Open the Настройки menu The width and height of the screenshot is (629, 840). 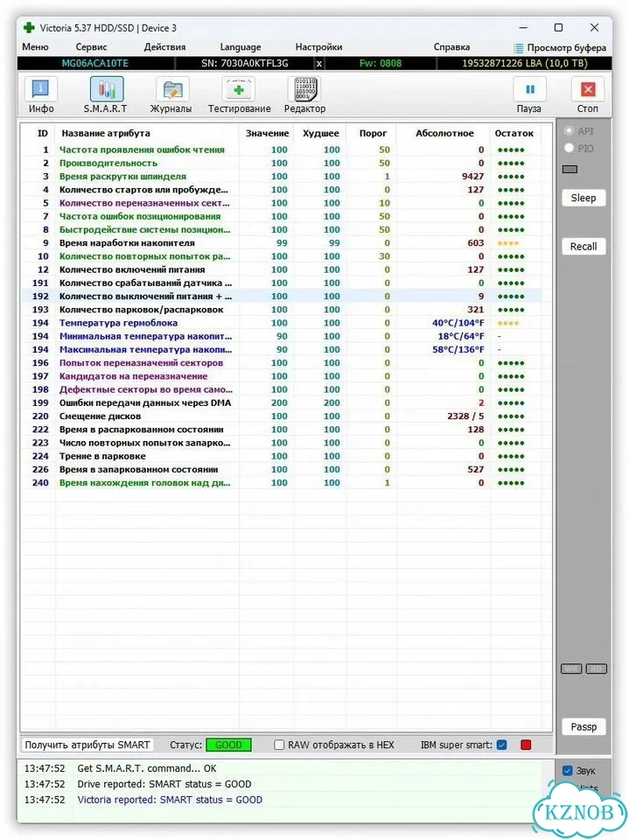[x=318, y=47]
